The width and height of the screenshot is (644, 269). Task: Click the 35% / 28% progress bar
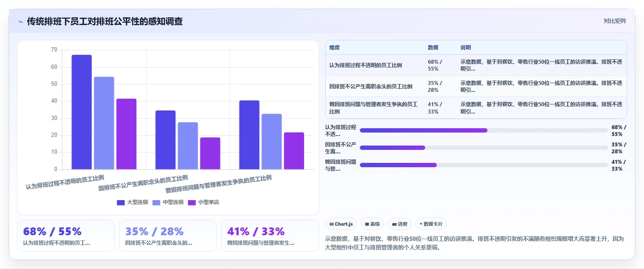pos(484,148)
